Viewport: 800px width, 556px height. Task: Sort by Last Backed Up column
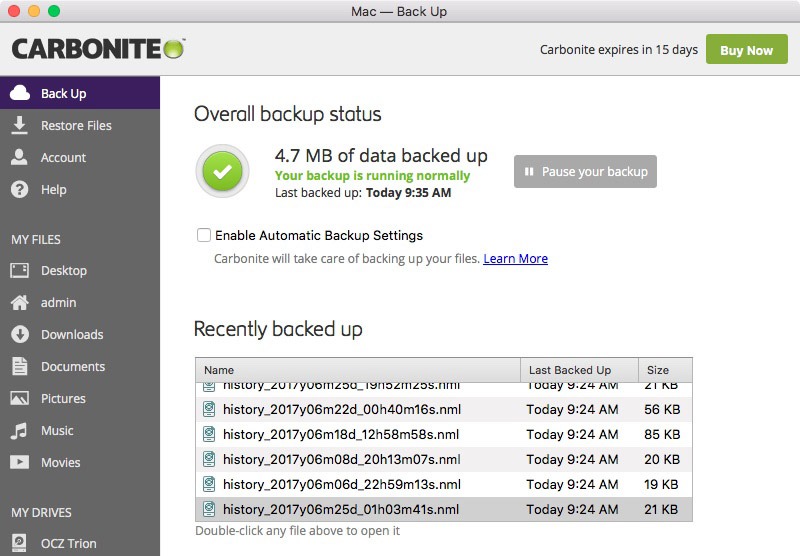pos(579,370)
